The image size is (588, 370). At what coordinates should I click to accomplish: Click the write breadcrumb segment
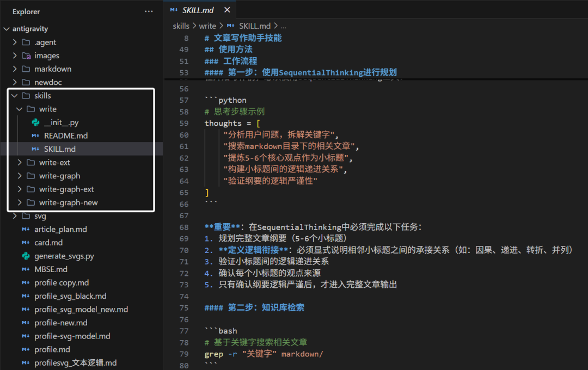[207, 26]
